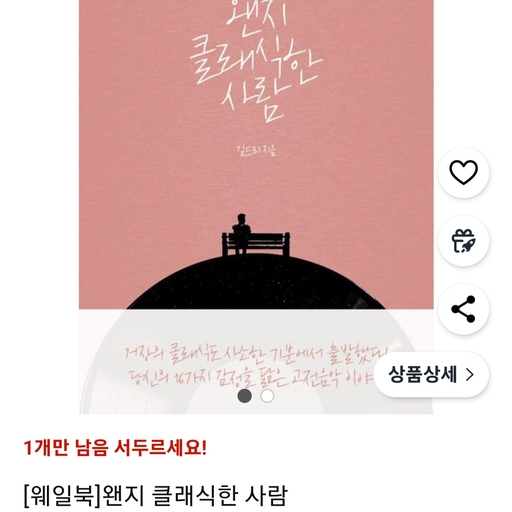
Task: Open the share icon menu
Action: click(x=463, y=309)
